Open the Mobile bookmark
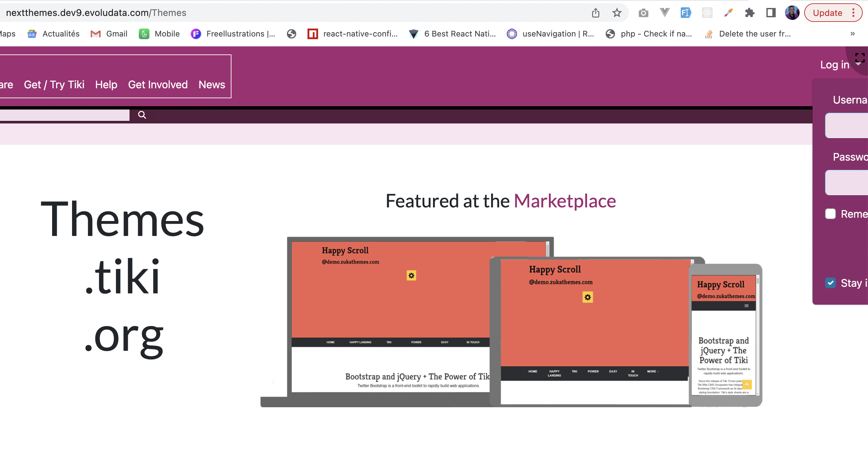Viewport: 868px width, 456px height. pos(159,34)
